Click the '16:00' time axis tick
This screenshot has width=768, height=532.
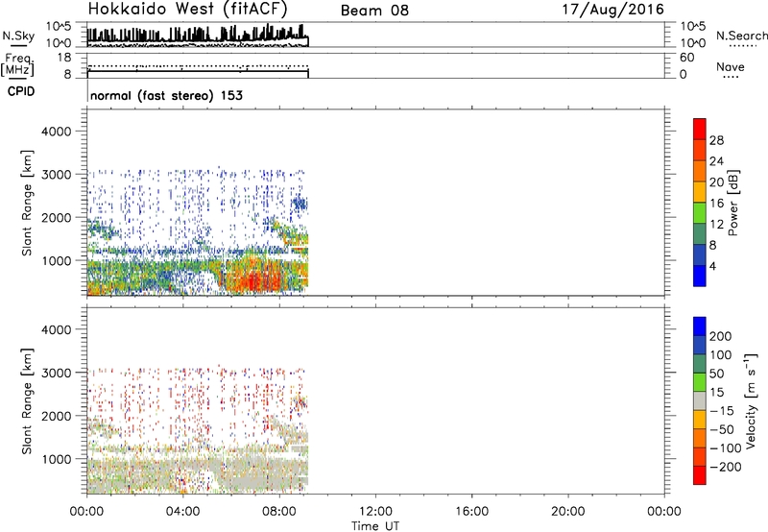[471, 512]
